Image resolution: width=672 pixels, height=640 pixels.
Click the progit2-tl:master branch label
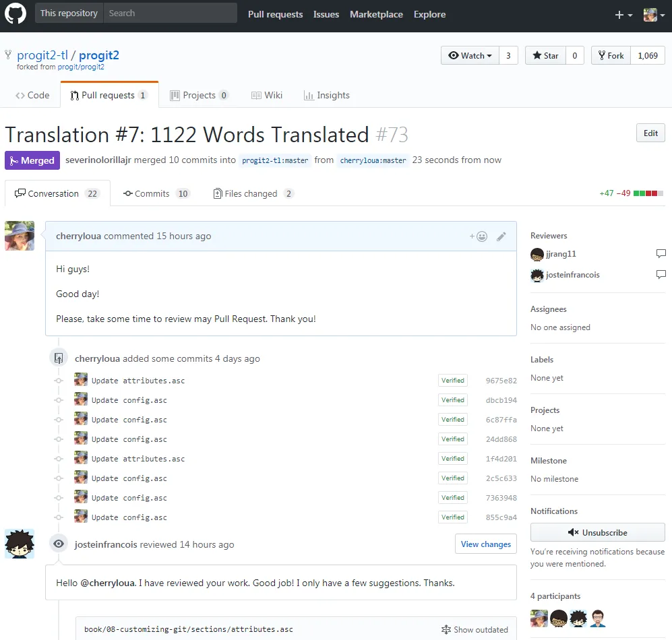275,160
